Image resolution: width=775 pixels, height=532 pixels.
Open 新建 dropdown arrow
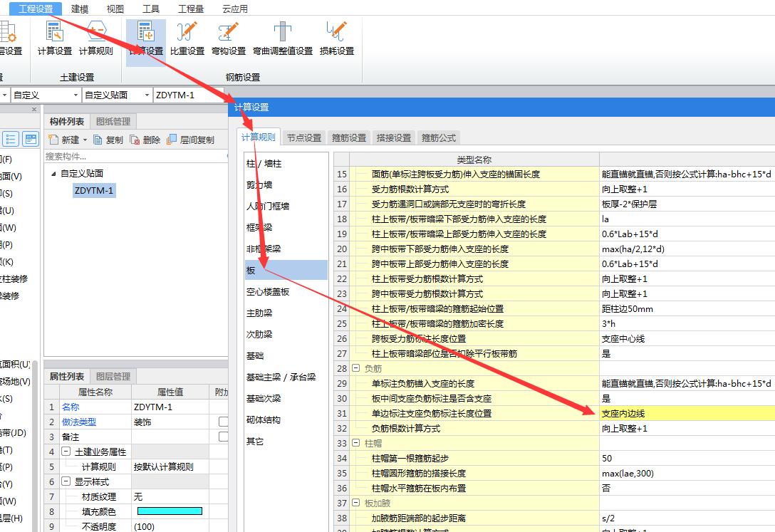85,140
